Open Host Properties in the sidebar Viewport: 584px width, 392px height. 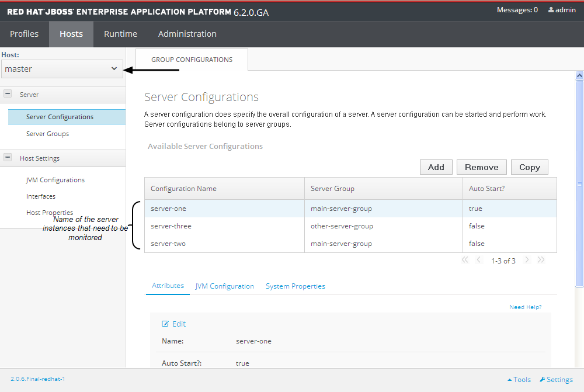pyautogui.click(x=50, y=213)
